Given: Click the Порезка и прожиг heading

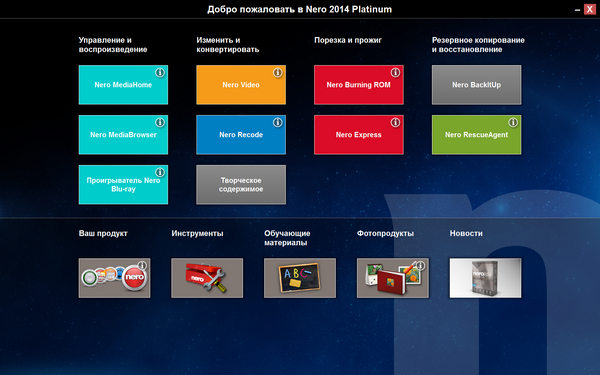Looking at the screenshot, I should click(348, 40).
